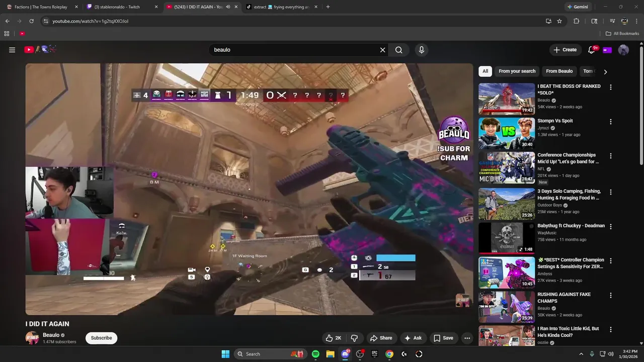
Task: Open '*BEST* Controller Champion Settings' title
Action: pyautogui.click(x=571, y=263)
